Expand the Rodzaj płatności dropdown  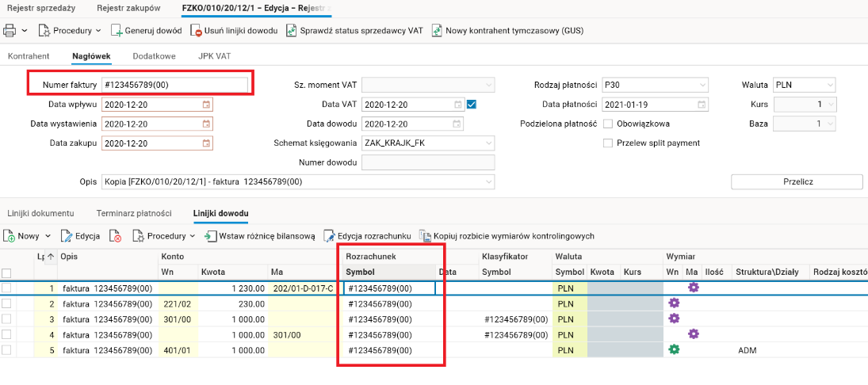coord(701,85)
